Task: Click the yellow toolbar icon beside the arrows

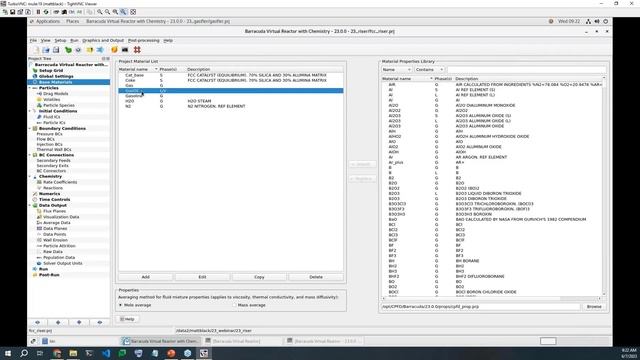Action: 90,50
